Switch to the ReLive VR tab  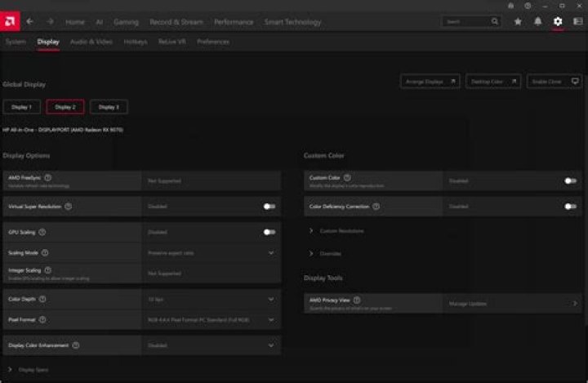(172, 42)
